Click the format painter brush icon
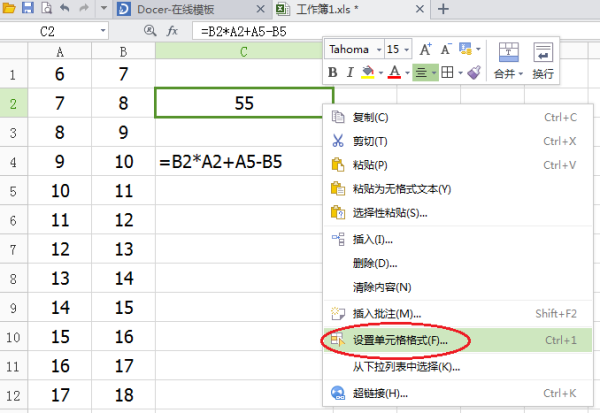Screen dimensions: 600x413 pos(474,72)
